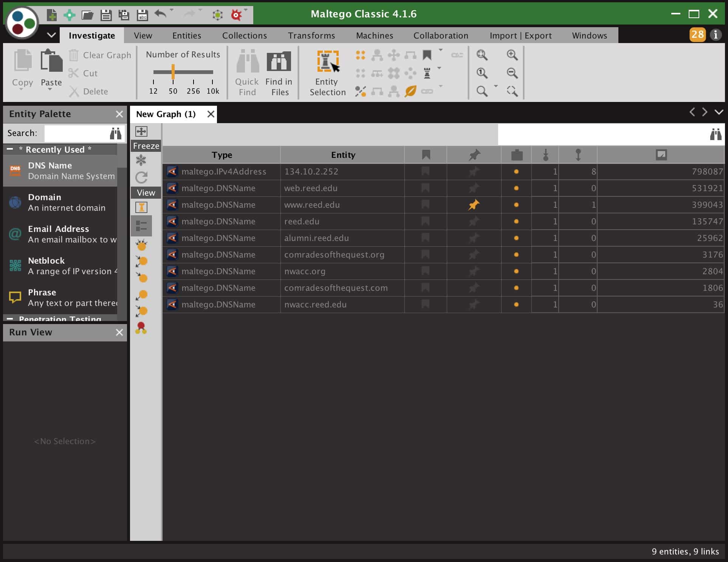Sort table by Type column header
The image size is (728, 562).
tap(222, 155)
